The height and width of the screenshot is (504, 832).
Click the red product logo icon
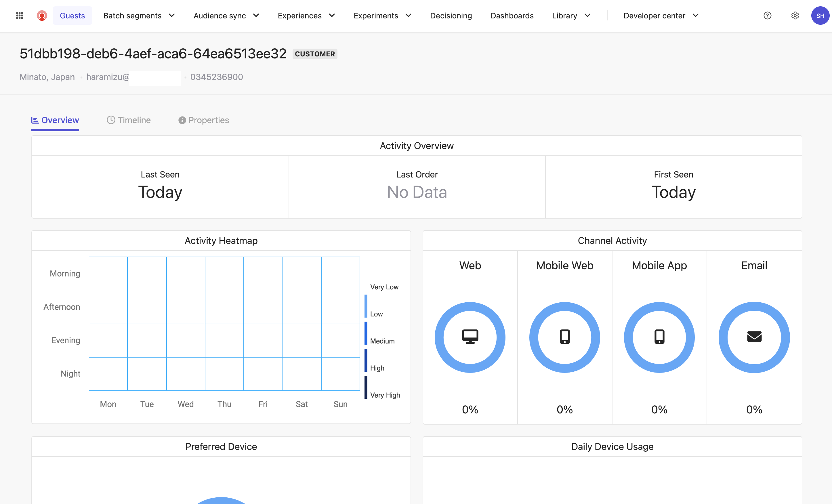[41, 16]
